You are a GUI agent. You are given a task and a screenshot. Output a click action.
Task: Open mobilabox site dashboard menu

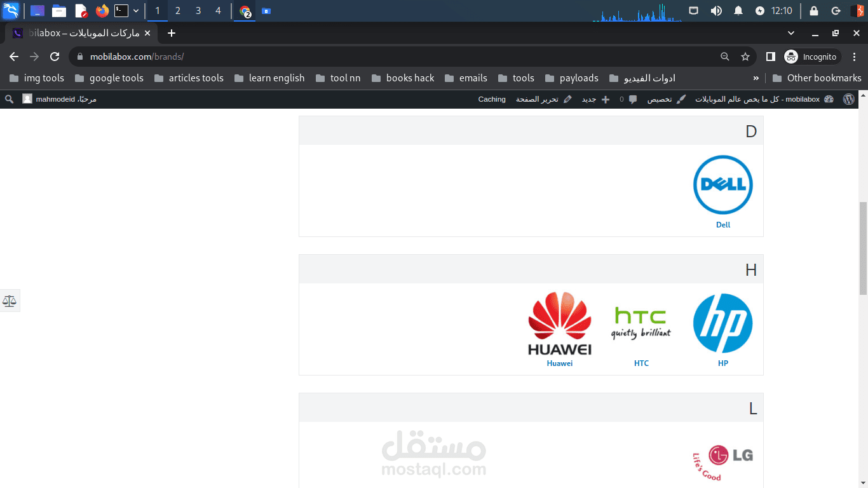click(764, 99)
